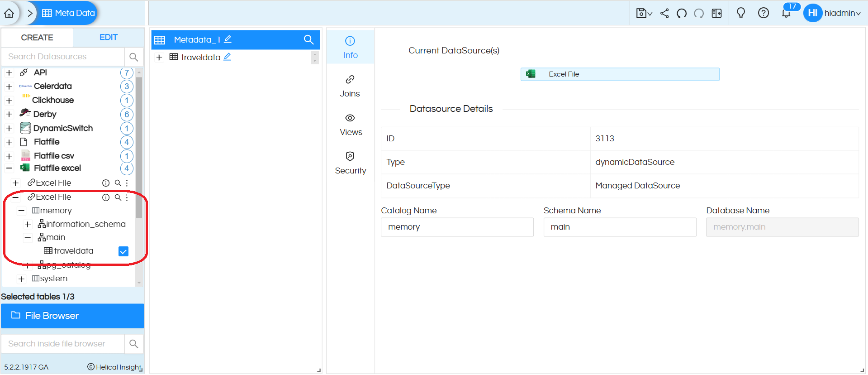
Task: Open the Info section tab
Action: tap(350, 47)
